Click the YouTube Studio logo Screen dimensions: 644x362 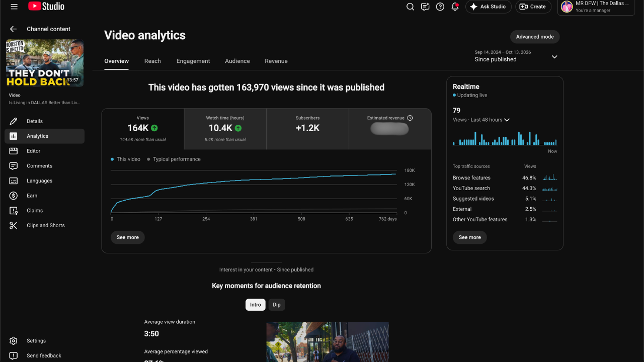coord(46,7)
